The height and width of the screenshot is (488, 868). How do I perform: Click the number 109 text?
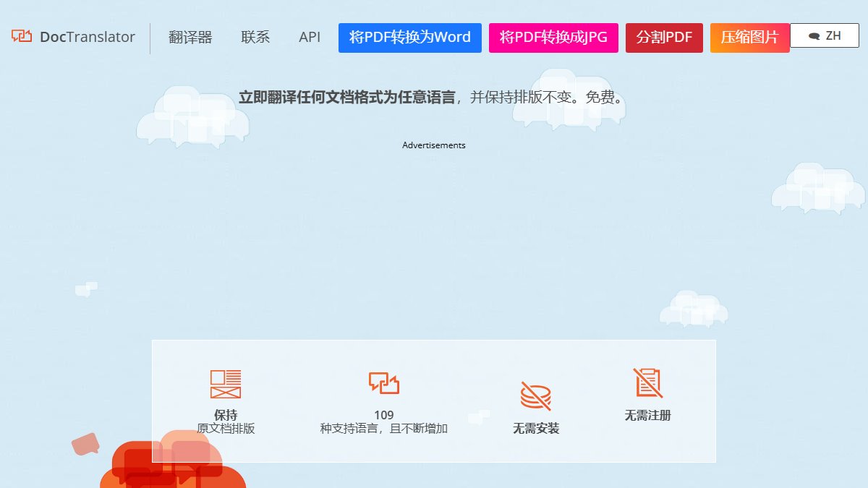384,415
